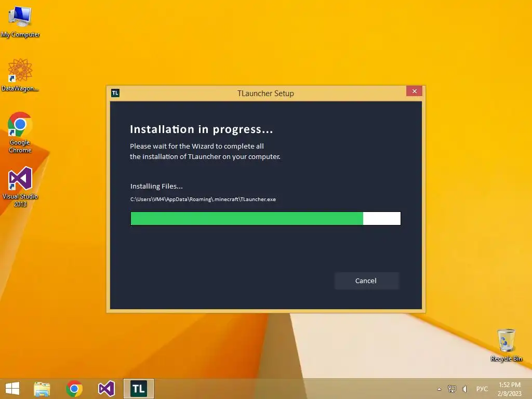Open the clock showing 1:52 PM

[509, 389]
